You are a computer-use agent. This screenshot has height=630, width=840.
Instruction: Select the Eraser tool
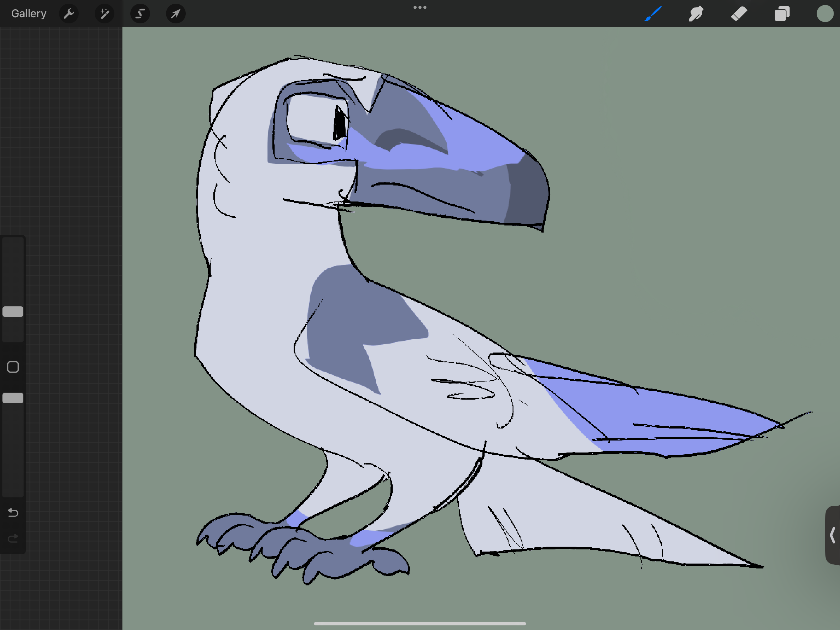[x=739, y=14]
